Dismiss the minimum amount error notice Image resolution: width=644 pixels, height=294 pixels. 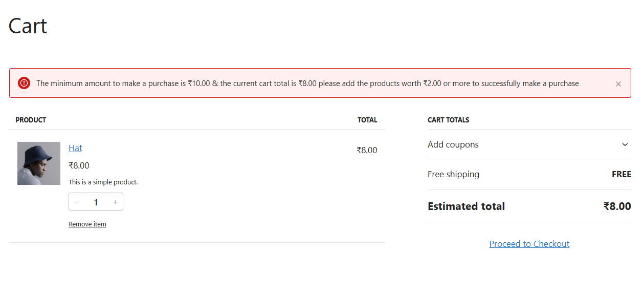click(x=618, y=84)
